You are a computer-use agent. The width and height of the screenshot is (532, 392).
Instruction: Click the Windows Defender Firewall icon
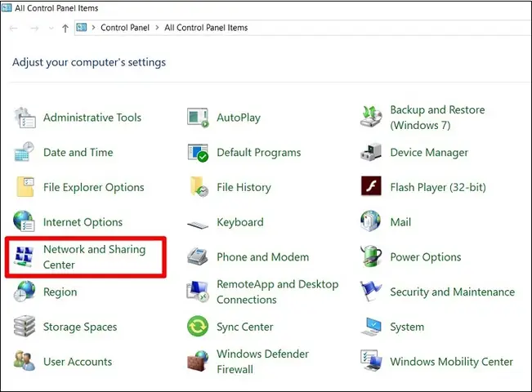pyautogui.click(x=198, y=361)
